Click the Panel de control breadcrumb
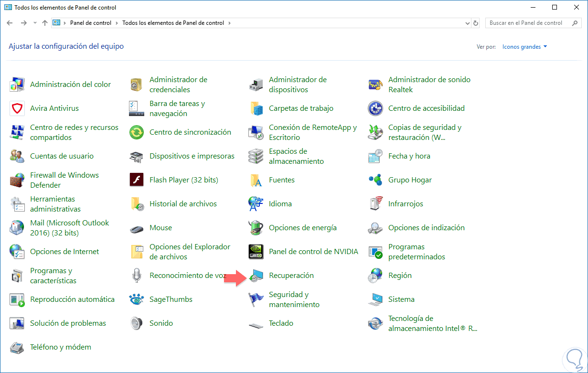 pos(91,23)
